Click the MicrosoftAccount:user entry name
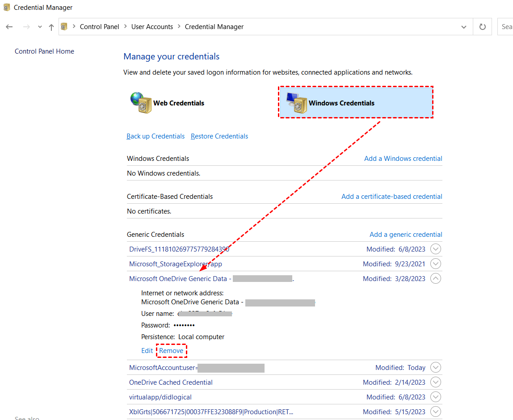Viewport: 513px width, 420px height. (197, 368)
